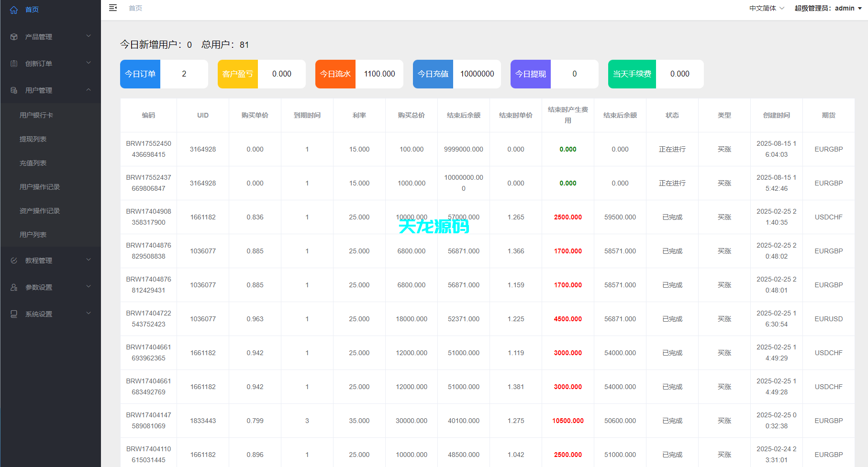Click the blue 今日订单 stat card
The width and height of the screenshot is (868, 467).
(140, 74)
